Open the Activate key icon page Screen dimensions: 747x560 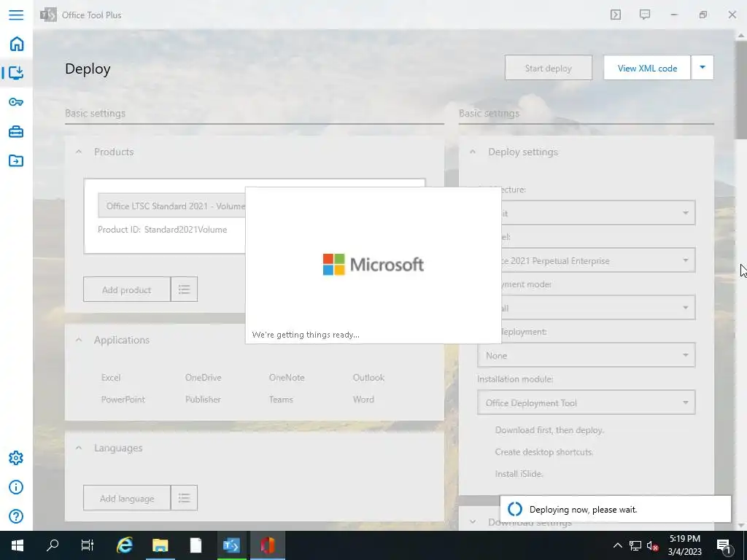[x=16, y=102]
